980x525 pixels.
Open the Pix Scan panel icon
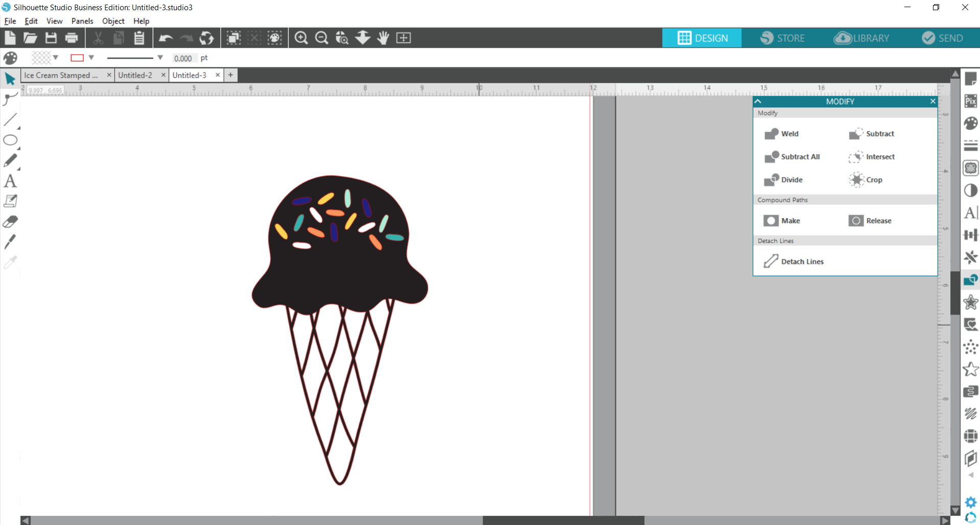point(970,101)
